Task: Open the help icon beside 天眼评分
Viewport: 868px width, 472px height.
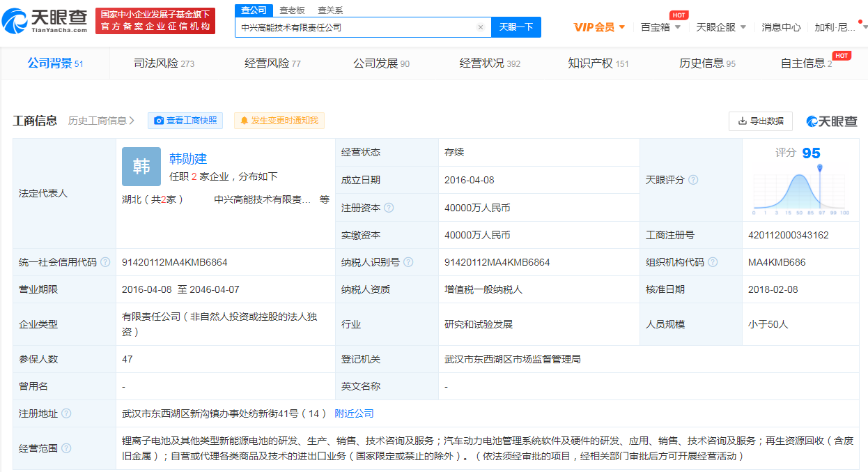Action: [x=693, y=180]
